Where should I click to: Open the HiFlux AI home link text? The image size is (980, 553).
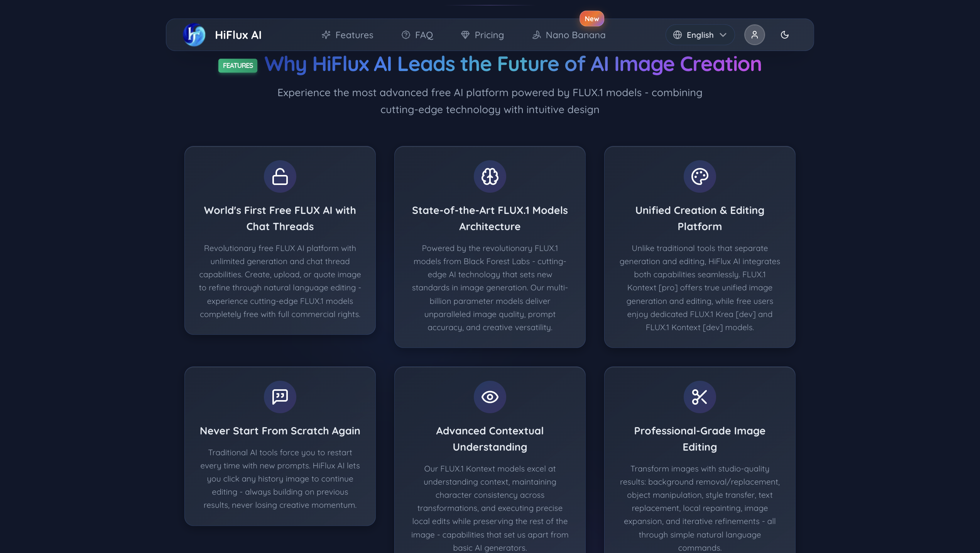238,35
